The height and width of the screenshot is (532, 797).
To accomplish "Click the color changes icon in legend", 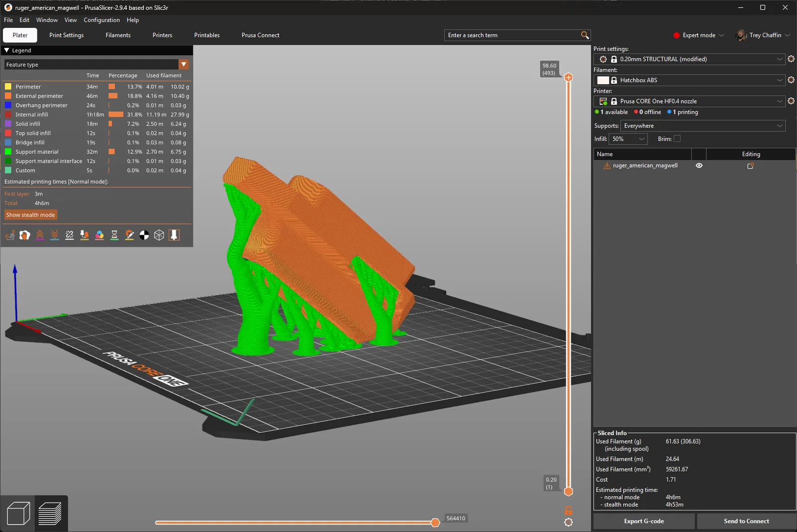I will tap(100, 235).
